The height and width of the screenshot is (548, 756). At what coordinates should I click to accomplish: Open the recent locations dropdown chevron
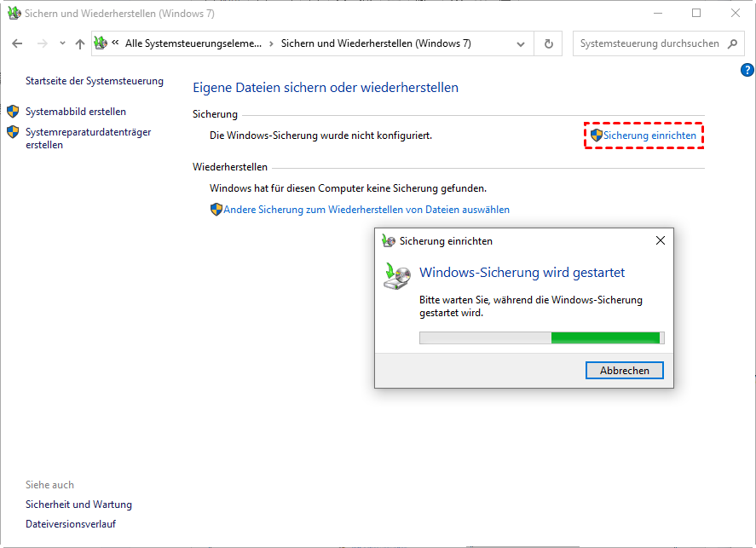(62, 43)
